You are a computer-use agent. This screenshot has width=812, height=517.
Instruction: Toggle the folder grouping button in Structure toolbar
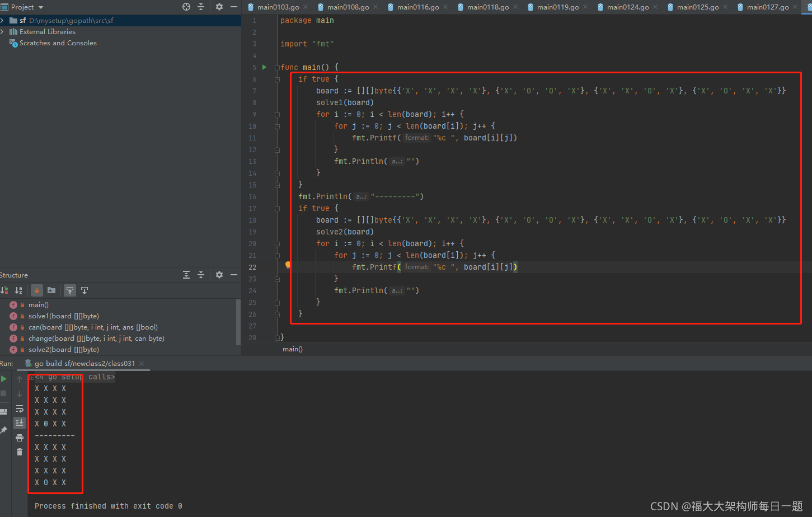tap(51, 290)
